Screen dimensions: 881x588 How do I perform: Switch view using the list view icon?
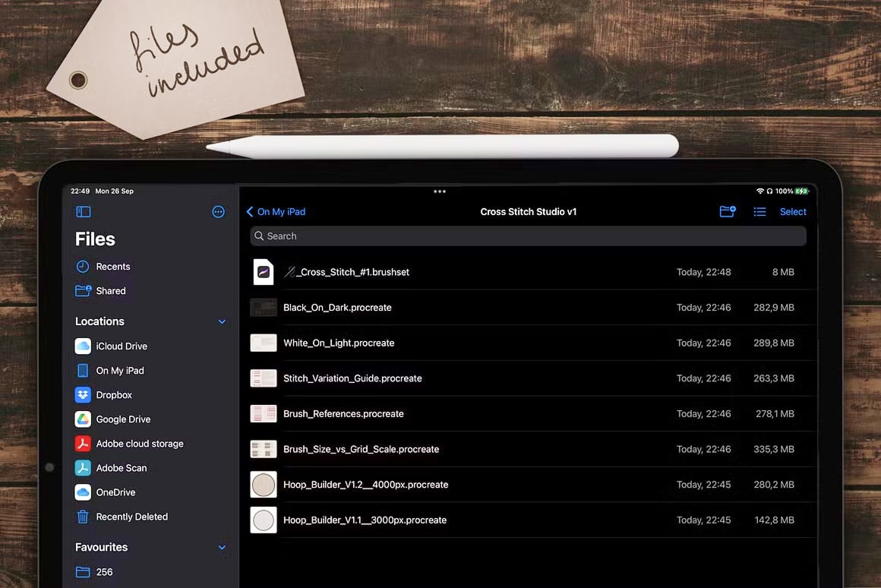[759, 212]
